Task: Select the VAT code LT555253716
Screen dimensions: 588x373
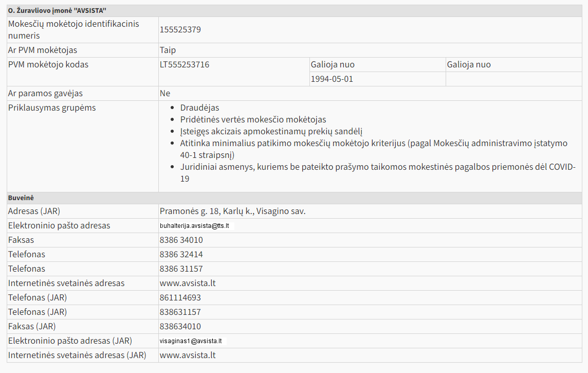Action: coord(185,65)
